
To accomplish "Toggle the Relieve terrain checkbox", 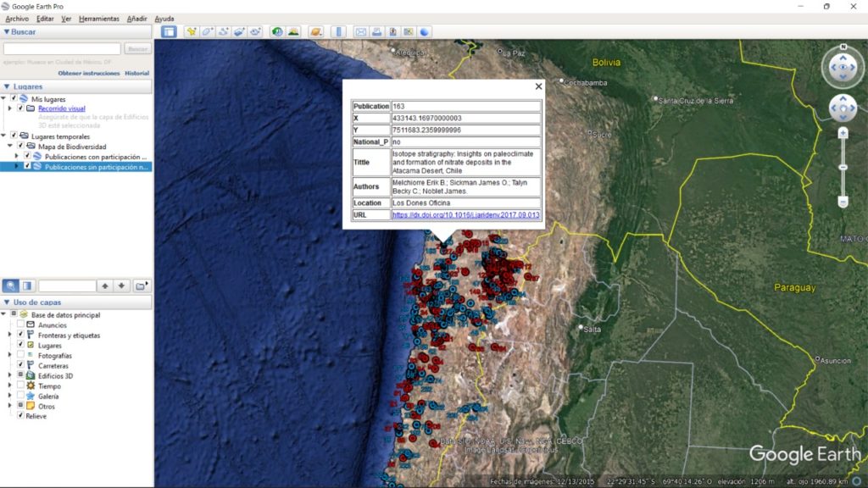I will click(x=20, y=415).
